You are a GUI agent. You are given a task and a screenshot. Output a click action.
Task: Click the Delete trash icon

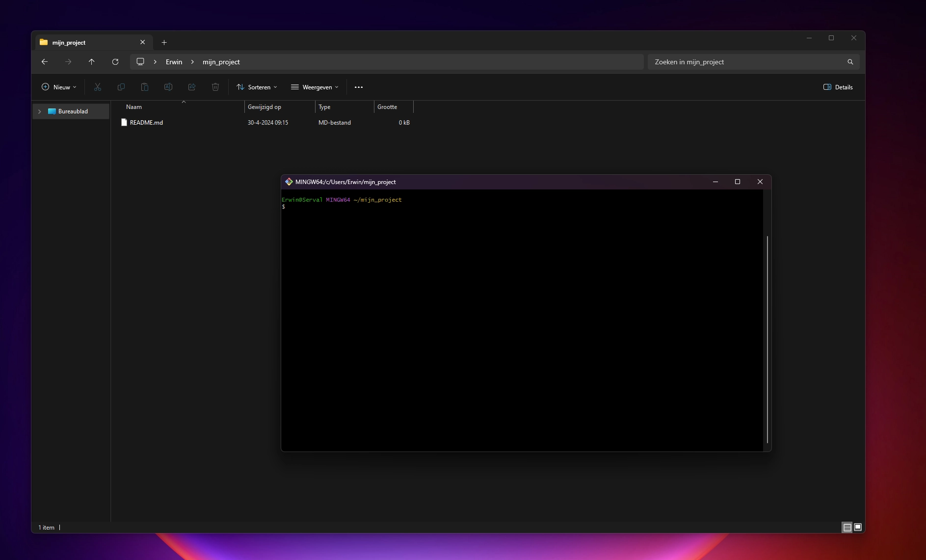click(215, 87)
